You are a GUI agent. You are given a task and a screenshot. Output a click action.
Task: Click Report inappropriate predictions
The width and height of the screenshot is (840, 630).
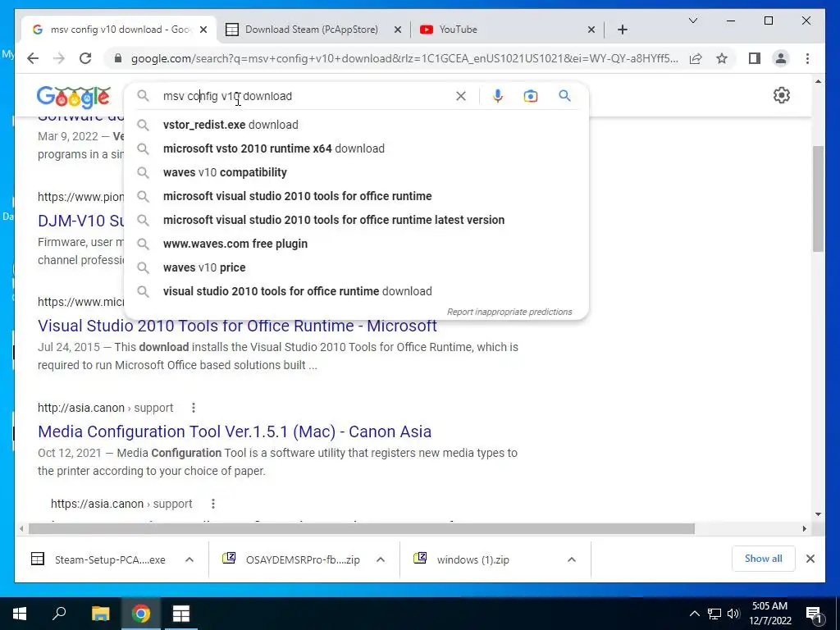pyautogui.click(x=509, y=312)
